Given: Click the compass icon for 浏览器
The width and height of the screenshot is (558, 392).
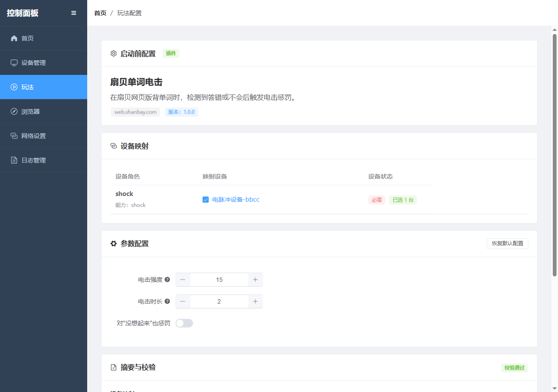Looking at the screenshot, I should point(14,112).
